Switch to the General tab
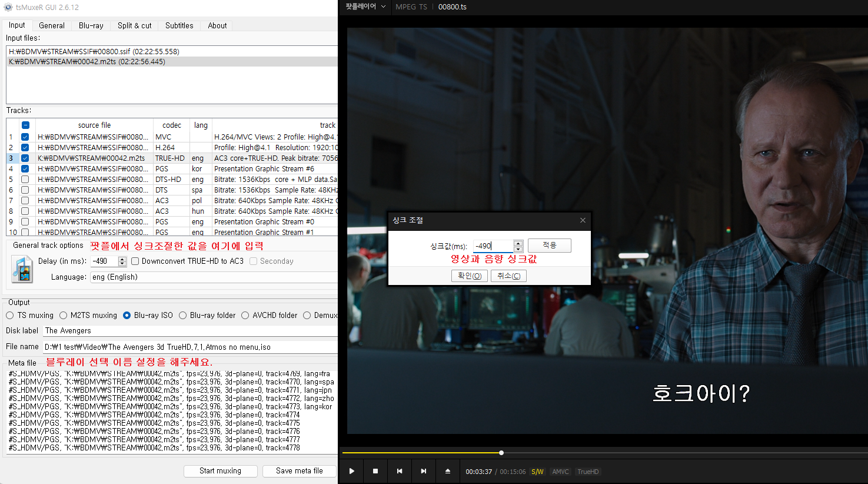868x484 pixels. click(x=52, y=25)
